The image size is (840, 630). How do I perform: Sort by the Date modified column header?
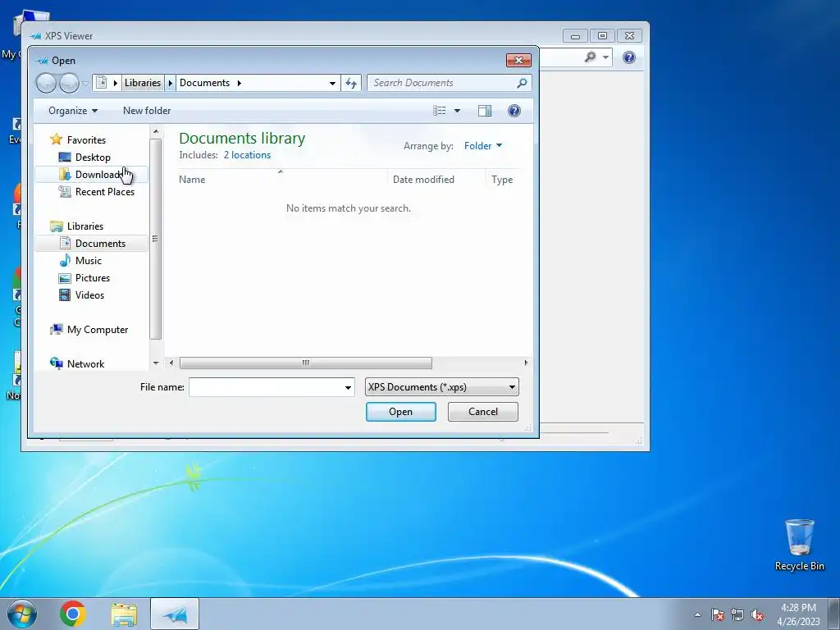coord(436,180)
